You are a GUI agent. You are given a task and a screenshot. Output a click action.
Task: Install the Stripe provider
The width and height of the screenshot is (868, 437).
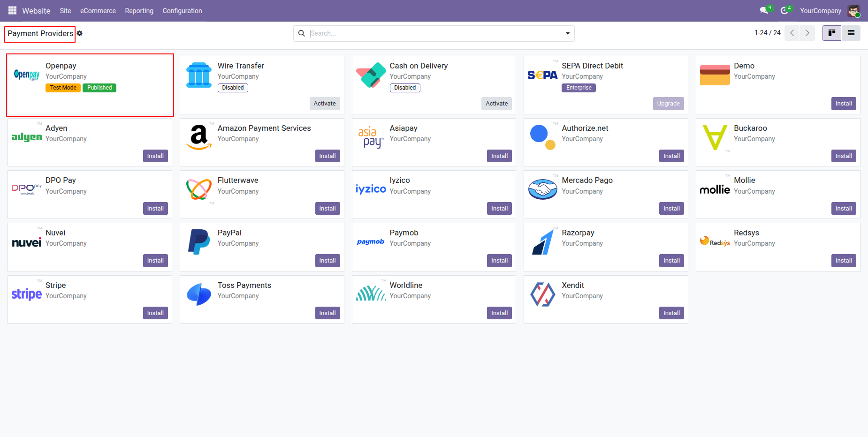click(155, 313)
